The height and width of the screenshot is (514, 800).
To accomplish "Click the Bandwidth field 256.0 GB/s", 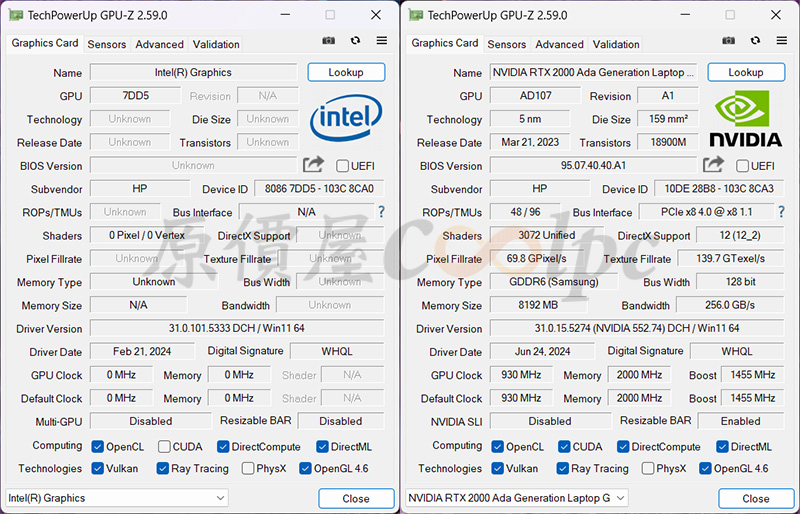I will tap(730, 305).
